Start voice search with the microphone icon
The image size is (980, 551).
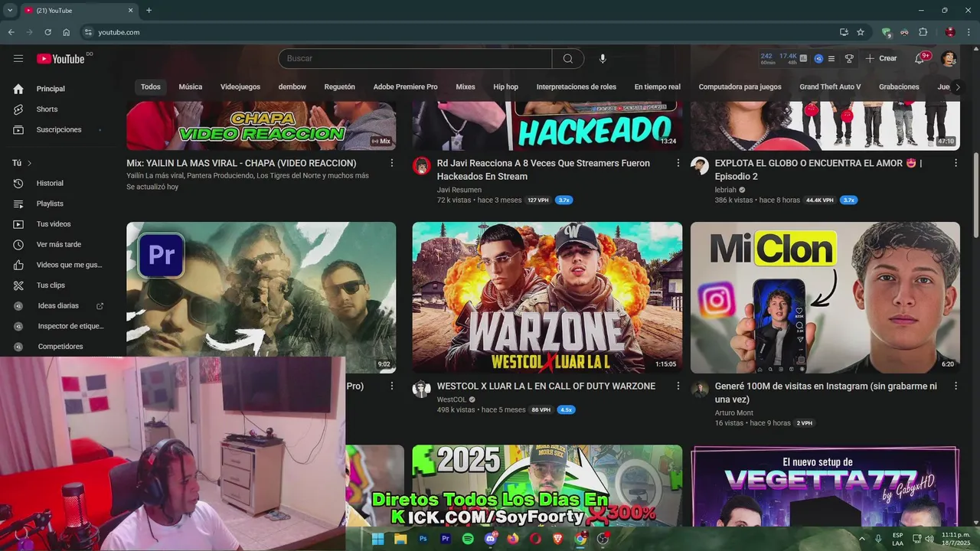click(x=603, y=59)
